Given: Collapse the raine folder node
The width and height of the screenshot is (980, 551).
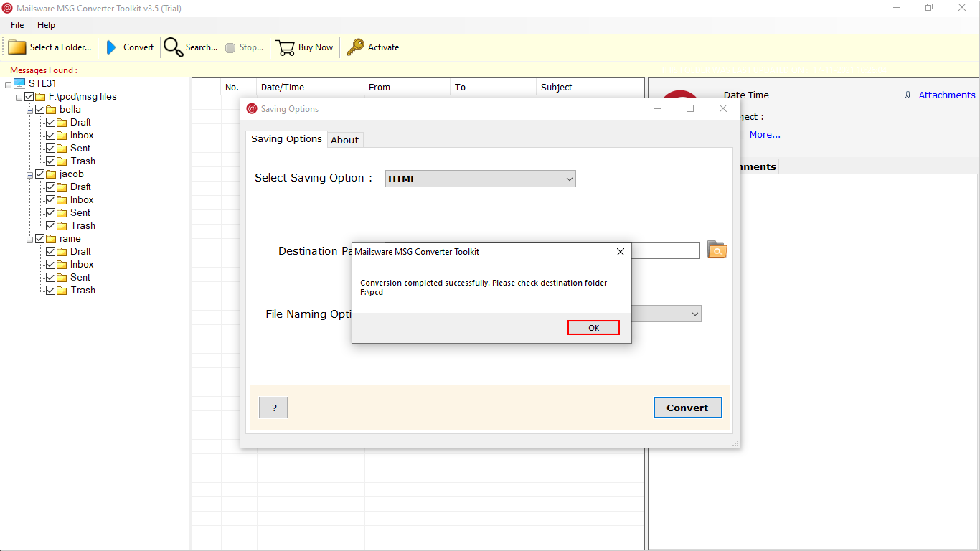Looking at the screenshot, I should [30, 239].
